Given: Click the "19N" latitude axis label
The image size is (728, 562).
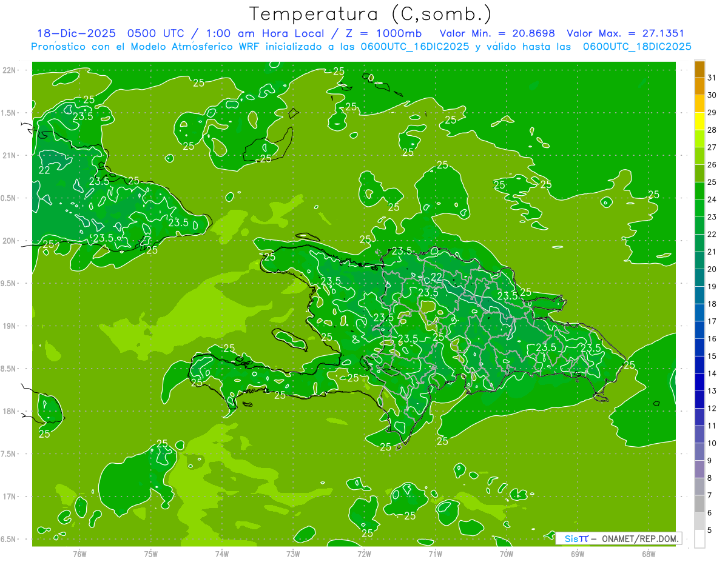Looking at the screenshot, I should (8, 326).
